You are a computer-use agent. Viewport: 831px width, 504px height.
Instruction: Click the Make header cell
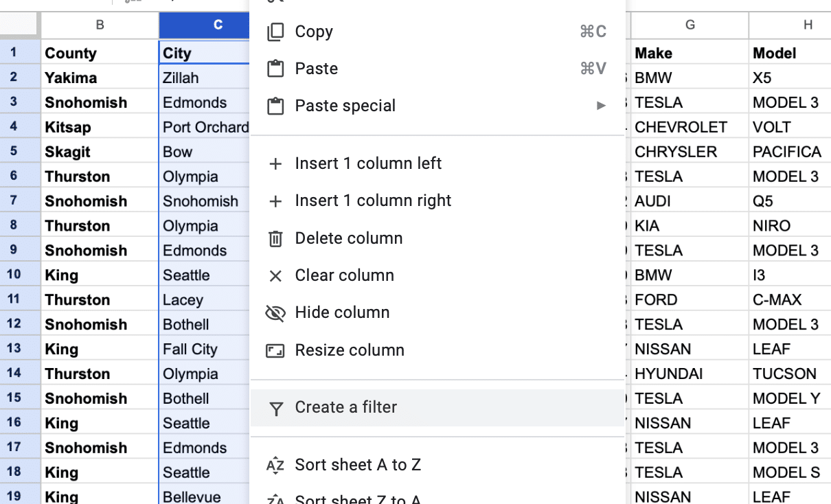(690, 53)
